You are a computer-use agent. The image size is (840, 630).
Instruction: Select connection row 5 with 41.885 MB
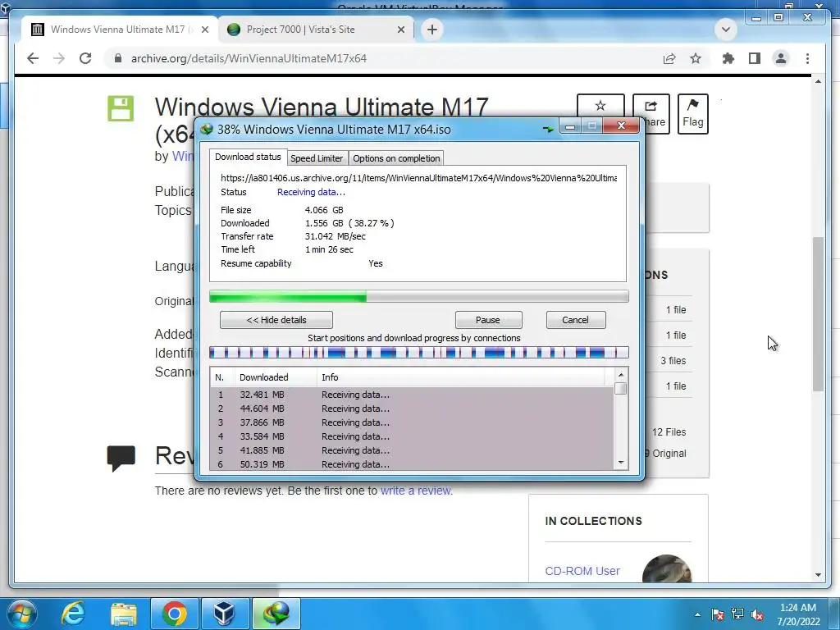point(412,450)
